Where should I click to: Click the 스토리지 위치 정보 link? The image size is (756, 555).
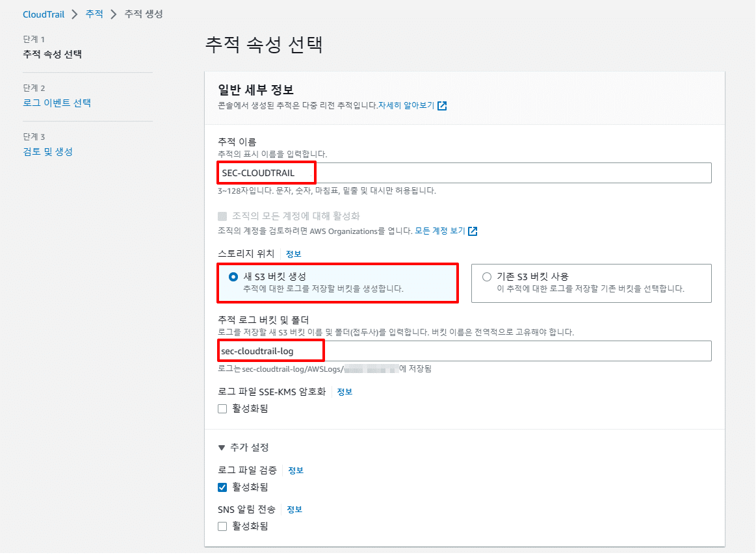pos(293,253)
